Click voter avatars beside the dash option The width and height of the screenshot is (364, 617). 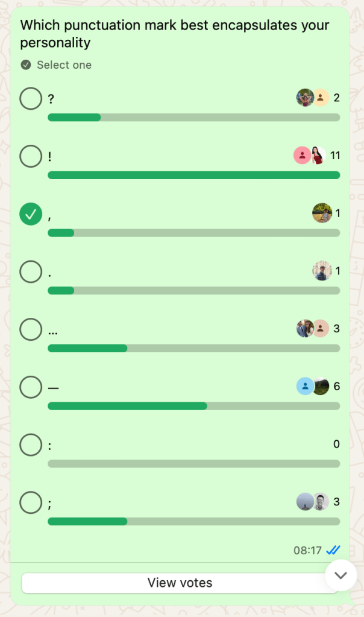pyautogui.click(x=312, y=387)
